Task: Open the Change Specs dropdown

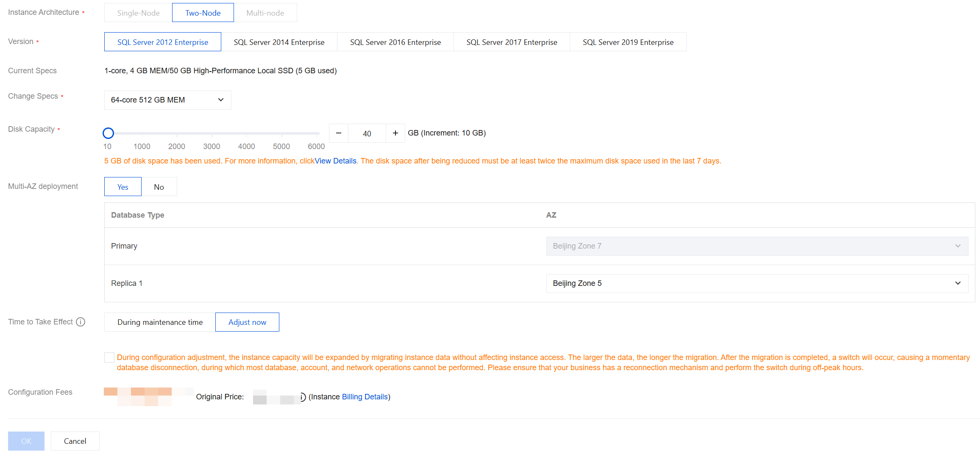Action: [x=168, y=100]
